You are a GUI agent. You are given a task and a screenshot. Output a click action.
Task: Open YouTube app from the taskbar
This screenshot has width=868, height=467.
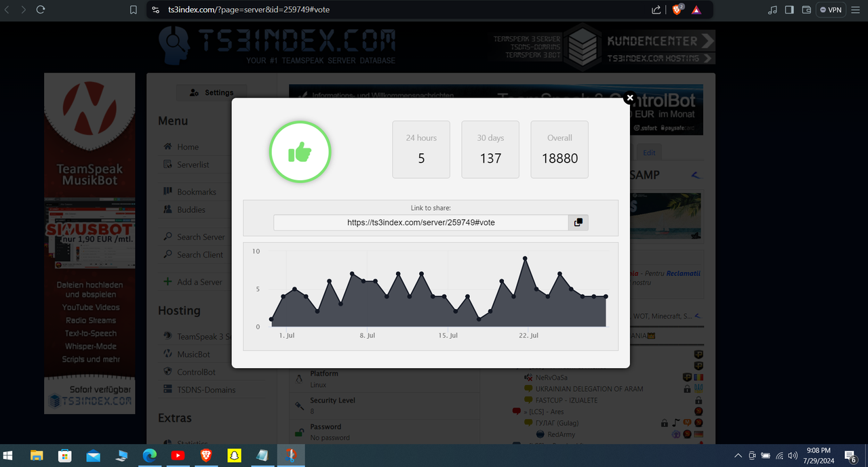[x=178, y=455]
